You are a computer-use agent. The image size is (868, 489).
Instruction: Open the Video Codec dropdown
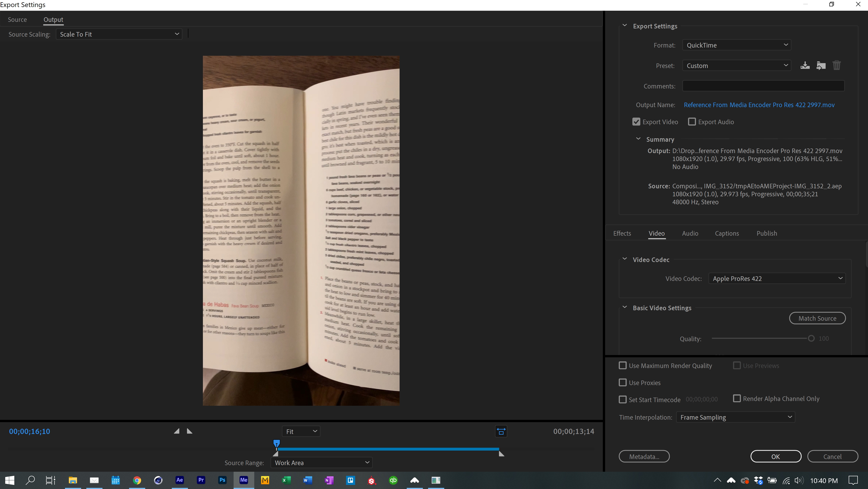click(x=776, y=278)
